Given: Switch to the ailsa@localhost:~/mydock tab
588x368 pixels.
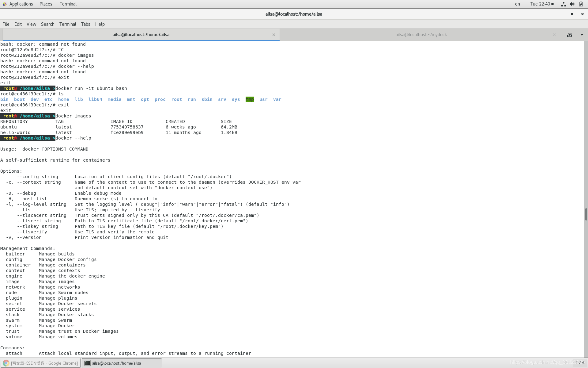Looking at the screenshot, I should (421, 35).
